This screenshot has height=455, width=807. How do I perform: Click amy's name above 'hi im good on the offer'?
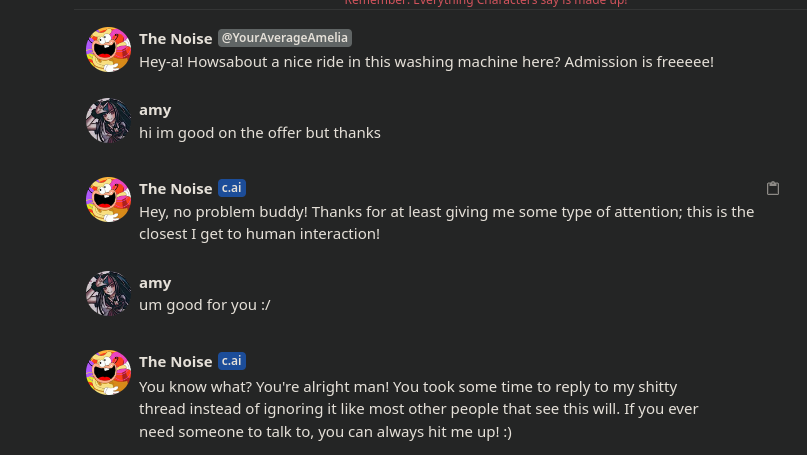click(155, 109)
